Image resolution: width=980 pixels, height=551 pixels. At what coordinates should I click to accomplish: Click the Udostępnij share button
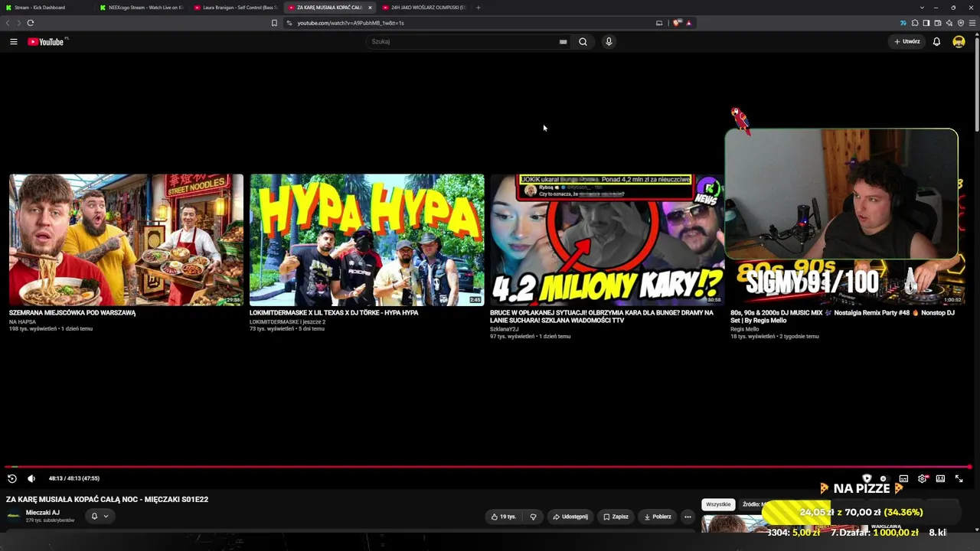coord(570,517)
